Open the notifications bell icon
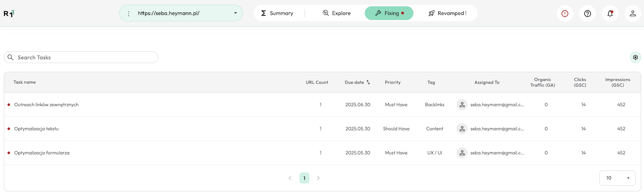 pyautogui.click(x=610, y=13)
